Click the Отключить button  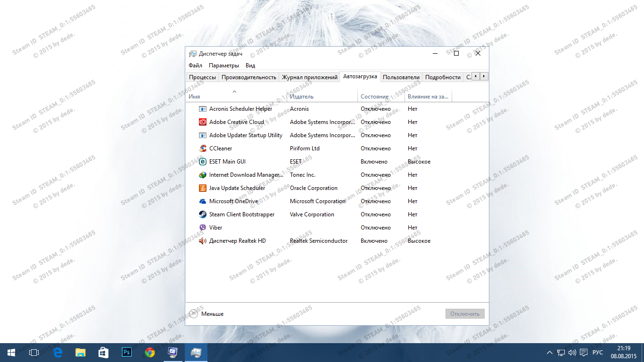tap(465, 314)
